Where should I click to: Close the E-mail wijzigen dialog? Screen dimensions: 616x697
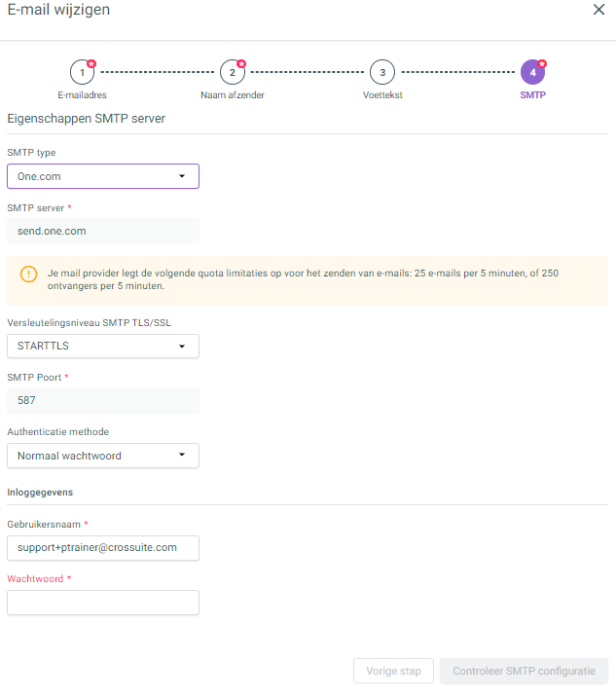click(x=598, y=10)
